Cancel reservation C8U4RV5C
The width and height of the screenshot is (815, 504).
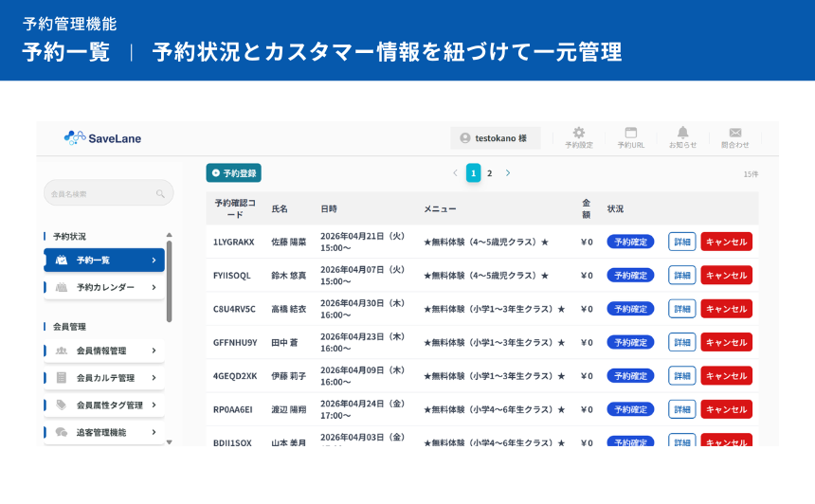[x=726, y=309]
